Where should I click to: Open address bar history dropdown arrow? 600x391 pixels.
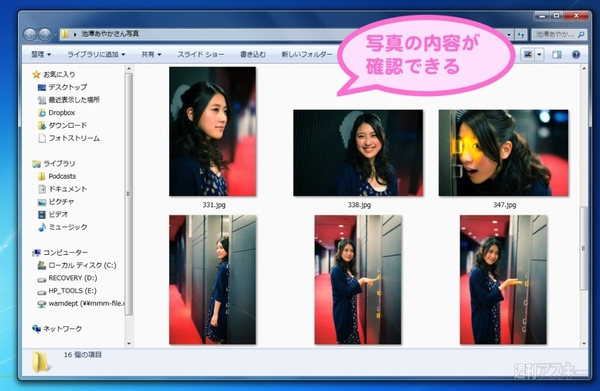pos(509,34)
